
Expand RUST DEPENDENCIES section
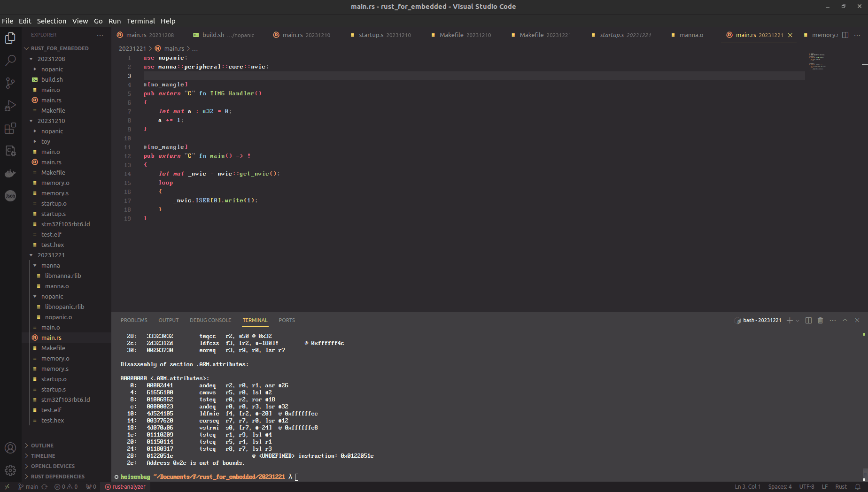(67, 477)
